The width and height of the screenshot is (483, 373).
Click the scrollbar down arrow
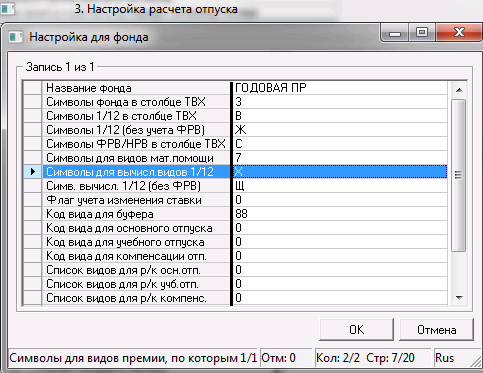tap(459, 298)
